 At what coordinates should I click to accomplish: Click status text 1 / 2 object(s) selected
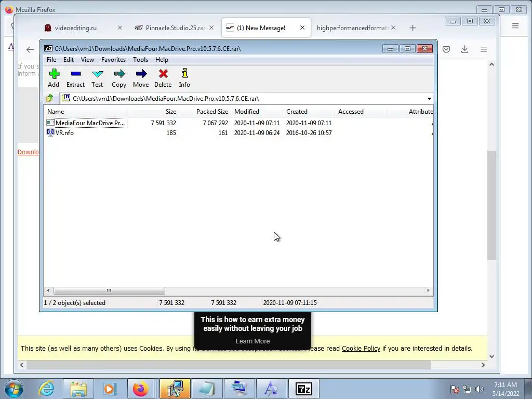coord(75,303)
